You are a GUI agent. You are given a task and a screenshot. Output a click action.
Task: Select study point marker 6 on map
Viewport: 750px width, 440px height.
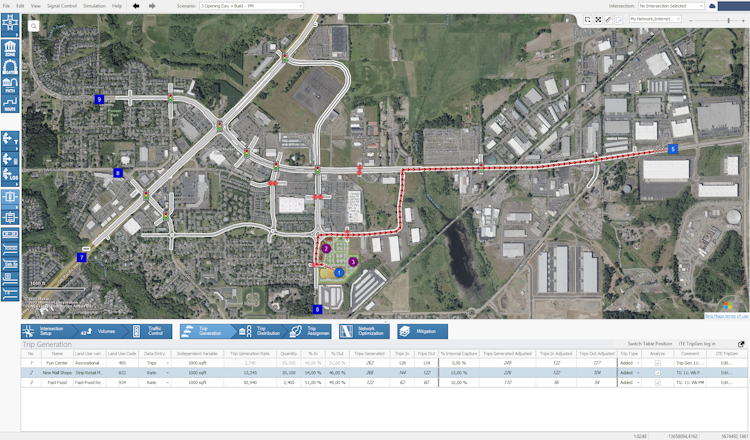[x=317, y=309]
